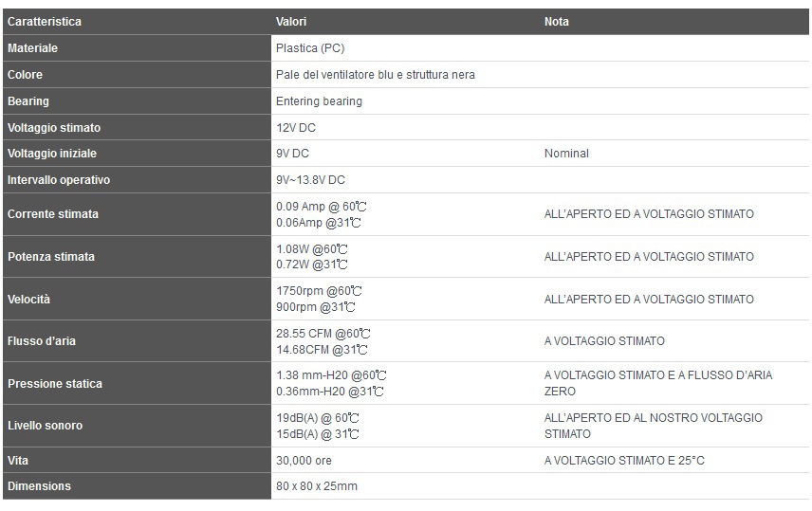Viewport: 812px width, 511px height.
Task: Click the Plastica (PC) value cell
Action: [310, 48]
